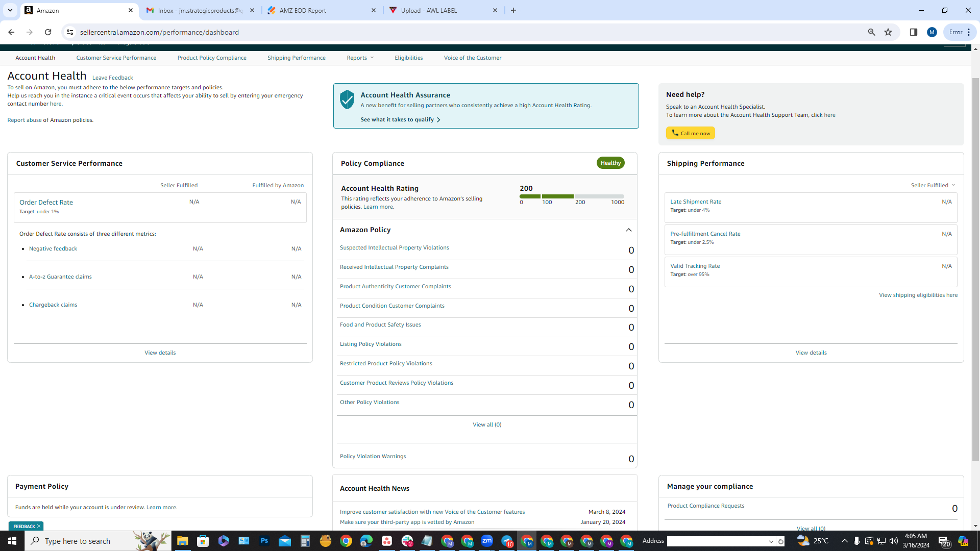This screenshot has width=980, height=551.
Task: View details of Shipping Performance
Action: [x=811, y=353]
